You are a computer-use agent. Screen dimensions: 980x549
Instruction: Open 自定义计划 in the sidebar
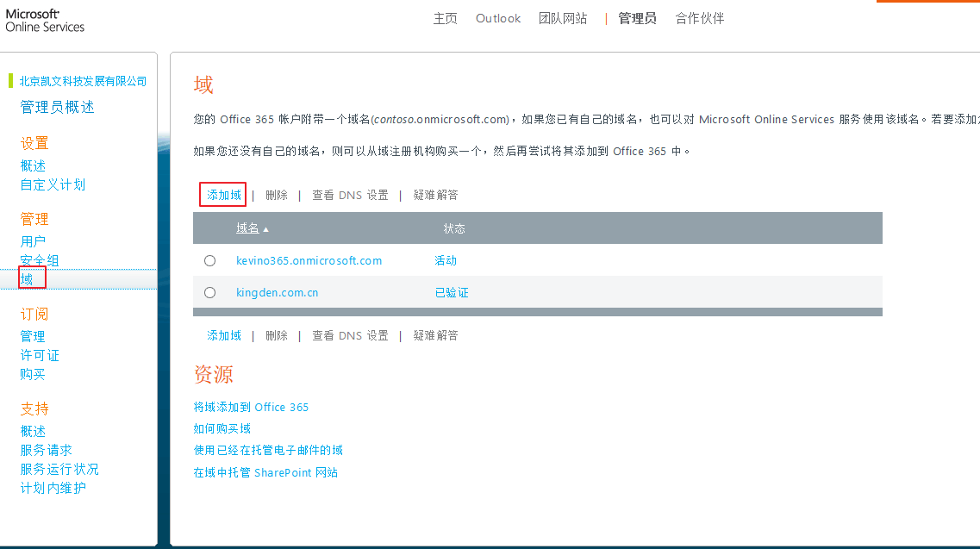[53, 185]
